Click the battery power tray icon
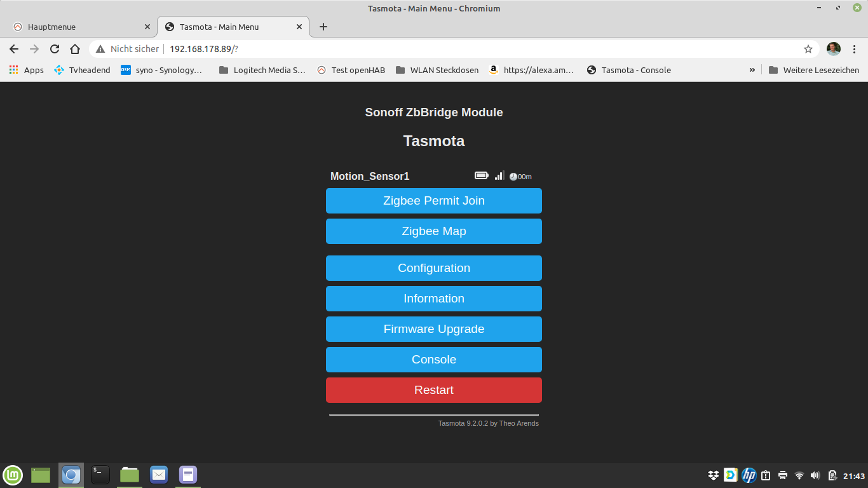868x488 pixels. (x=832, y=475)
